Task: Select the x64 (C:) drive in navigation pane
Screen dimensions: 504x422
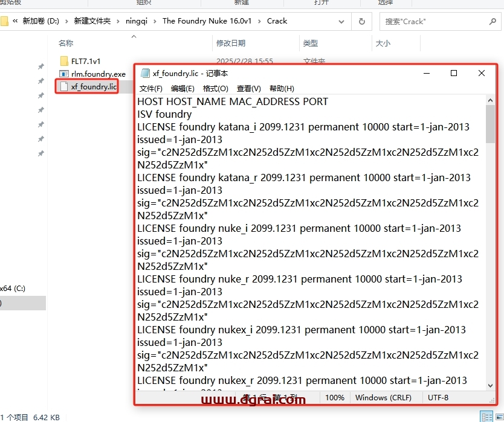Action: click(x=13, y=288)
